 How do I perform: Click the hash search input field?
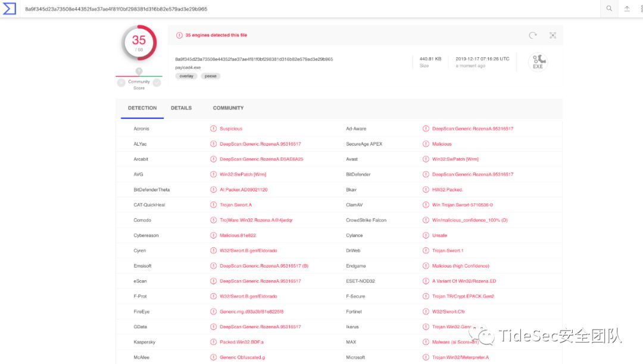[x=310, y=8]
